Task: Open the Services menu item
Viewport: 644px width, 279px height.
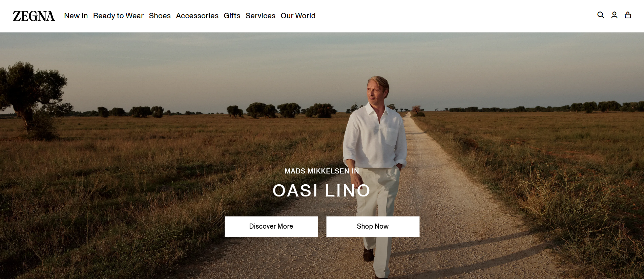Action: tap(261, 16)
